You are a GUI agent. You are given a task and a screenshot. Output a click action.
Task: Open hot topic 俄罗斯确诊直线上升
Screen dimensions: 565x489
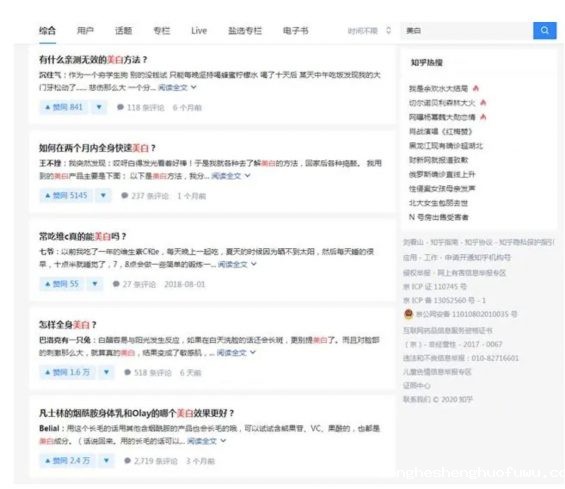click(x=442, y=174)
